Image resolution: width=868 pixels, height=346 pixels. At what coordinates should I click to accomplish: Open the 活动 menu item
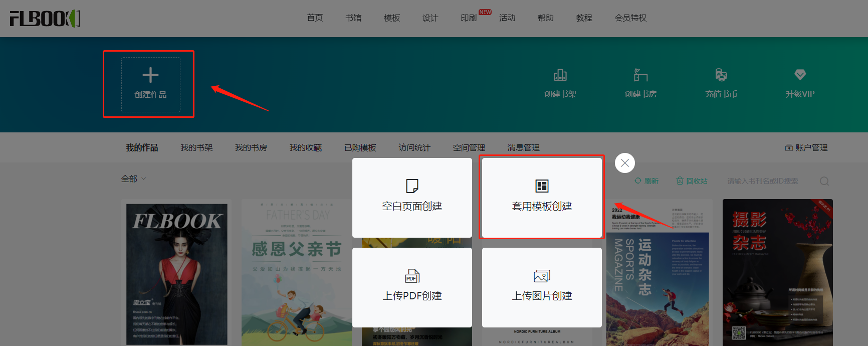507,18
